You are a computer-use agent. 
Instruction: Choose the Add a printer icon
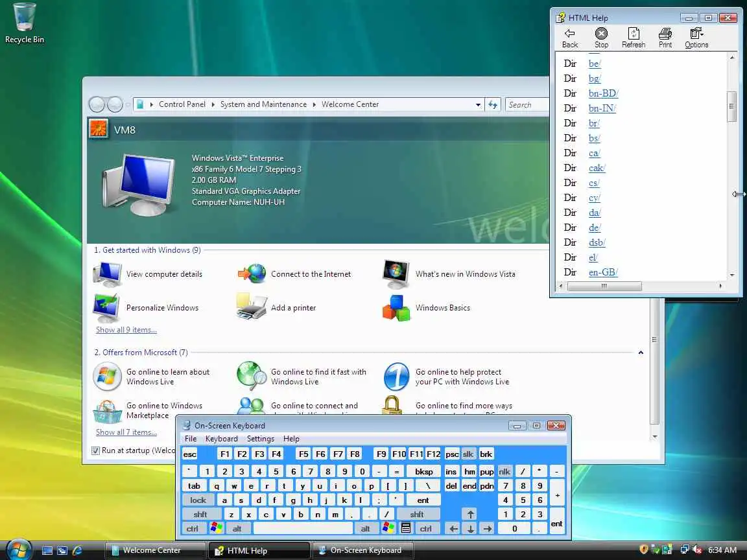(x=252, y=307)
